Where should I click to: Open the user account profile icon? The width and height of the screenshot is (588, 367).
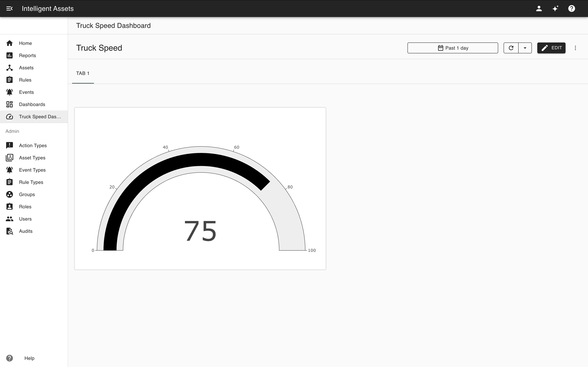[539, 8]
